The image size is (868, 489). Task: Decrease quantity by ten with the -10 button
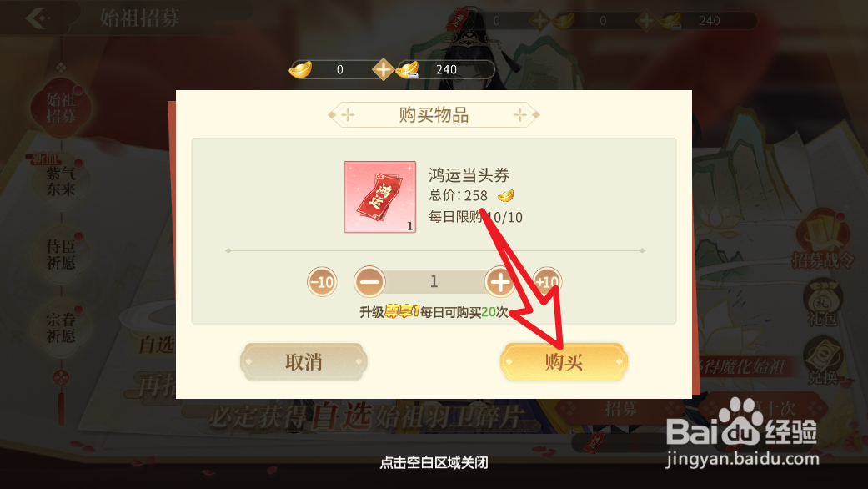point(322,282)
